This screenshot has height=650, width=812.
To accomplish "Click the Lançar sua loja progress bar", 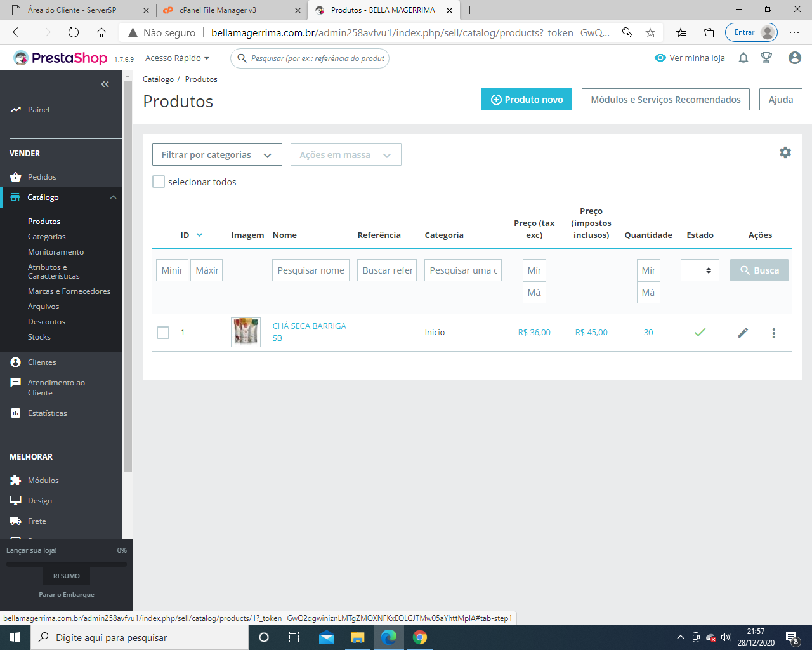I will click(67, 564).
